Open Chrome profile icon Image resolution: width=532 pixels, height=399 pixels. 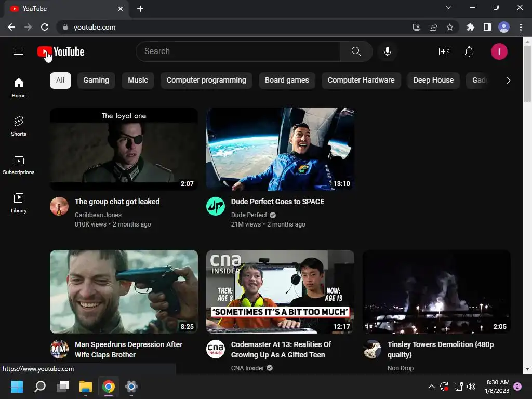click(503, 27)
